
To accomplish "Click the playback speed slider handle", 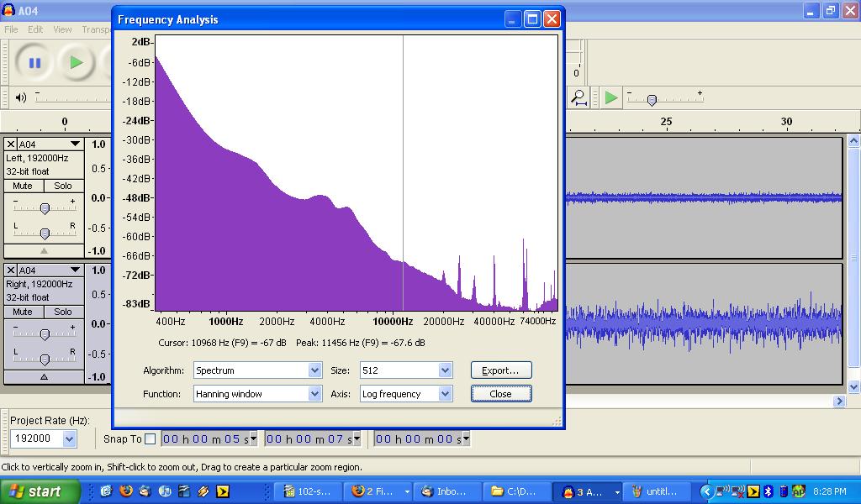I will [x=652, y=100].
